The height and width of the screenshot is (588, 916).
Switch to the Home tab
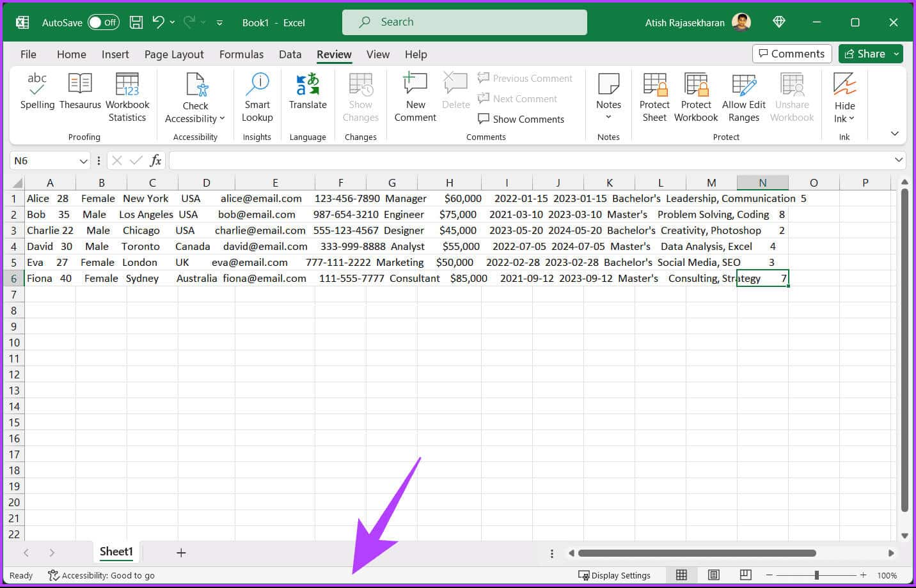(71, 54)
